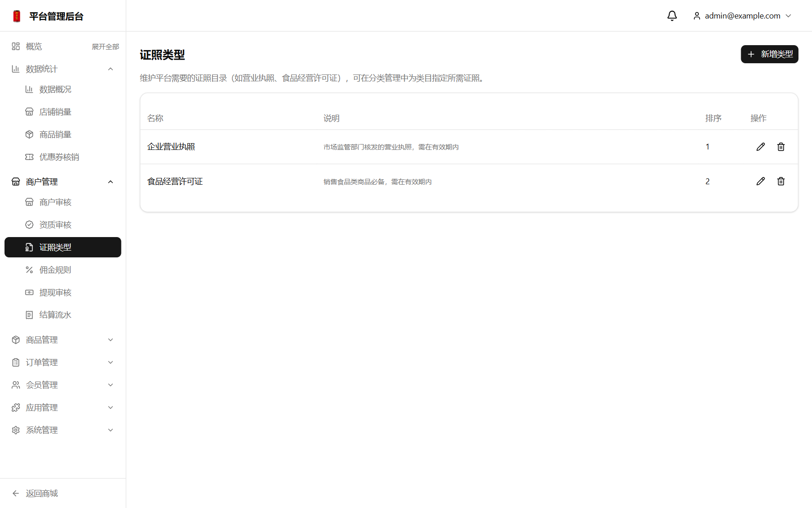Open the 概览 overview page
812x508 pixels.
pos(34,47)
